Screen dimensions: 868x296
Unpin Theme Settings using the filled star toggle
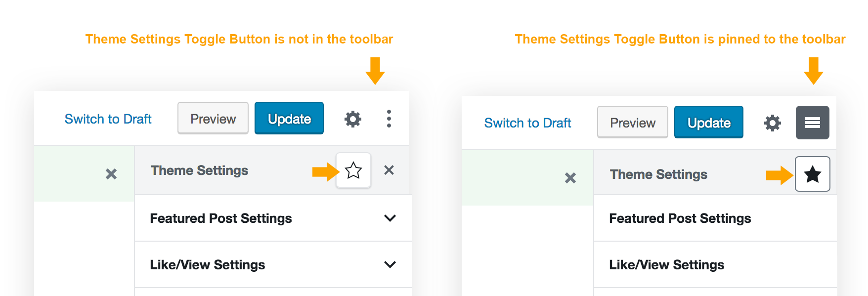point(813,174)
